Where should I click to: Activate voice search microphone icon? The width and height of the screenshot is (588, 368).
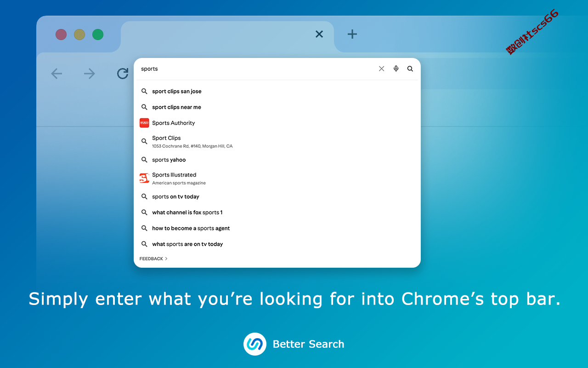point(396,69)
